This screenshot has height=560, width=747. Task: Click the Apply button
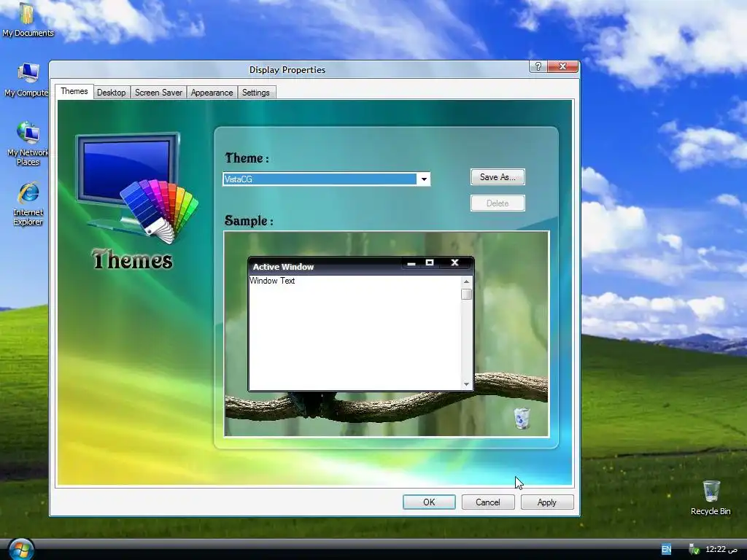click(547, 502)
